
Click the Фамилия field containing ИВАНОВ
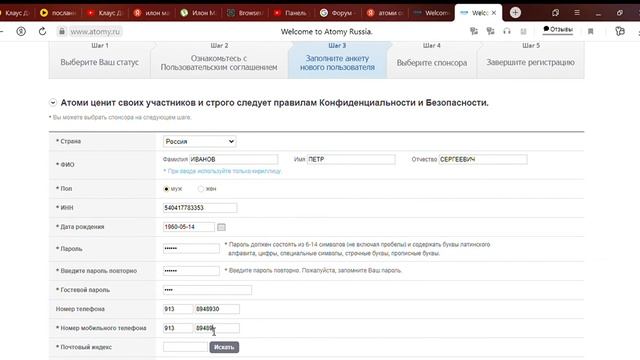click(233, 159)
